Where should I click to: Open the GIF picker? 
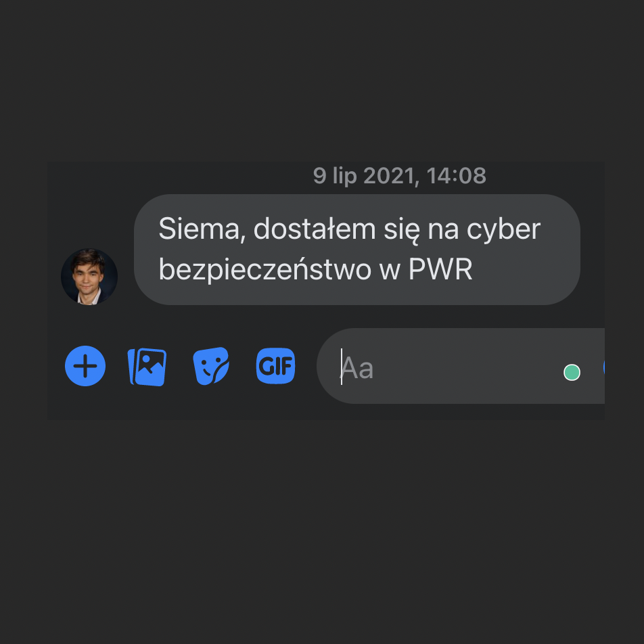point(275,366)
